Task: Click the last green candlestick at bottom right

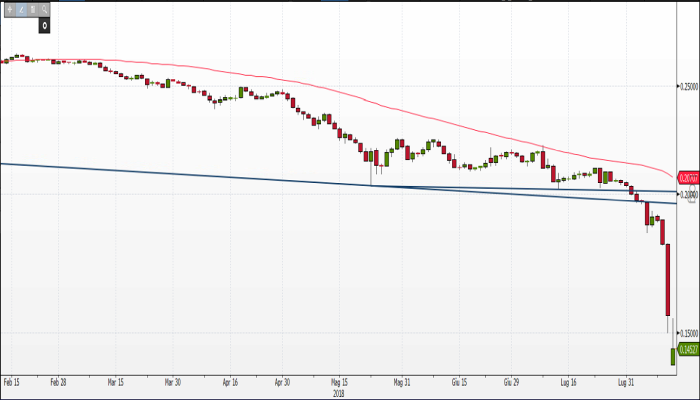Action: [x=672, y=355]
